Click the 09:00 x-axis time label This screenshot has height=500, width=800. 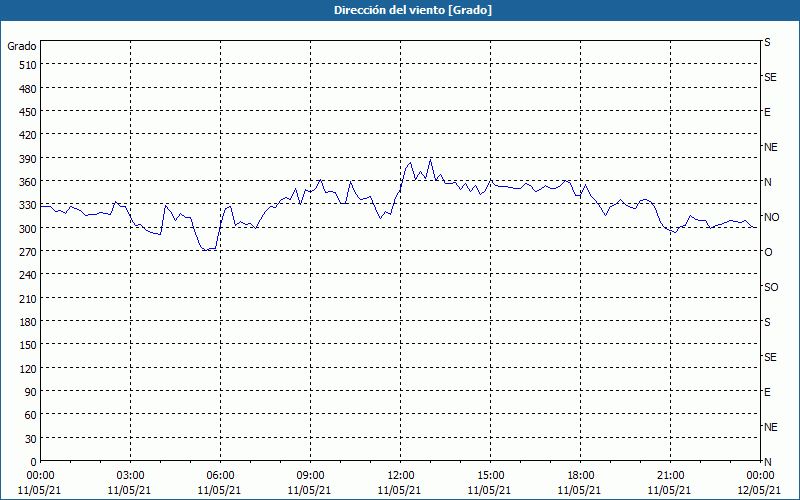click(x=310, y=476)
